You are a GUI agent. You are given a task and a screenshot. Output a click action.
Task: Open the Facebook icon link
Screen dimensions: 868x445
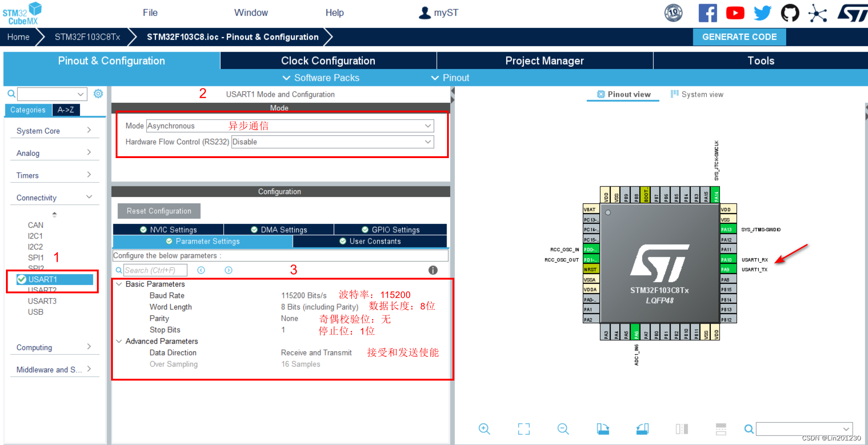point(708,13)
